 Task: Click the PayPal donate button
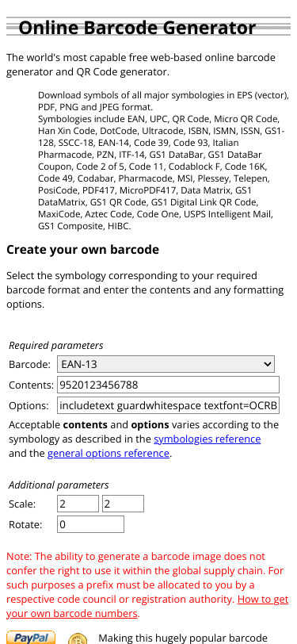pos(31,638)
